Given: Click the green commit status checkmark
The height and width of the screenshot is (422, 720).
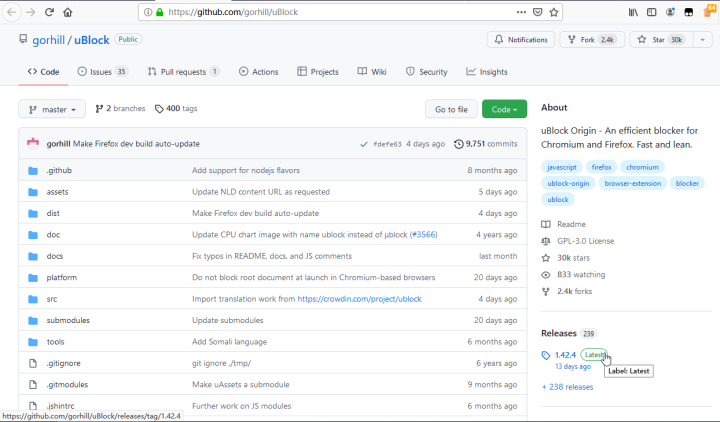Looking at the screenshot, I should click(364, 144).
